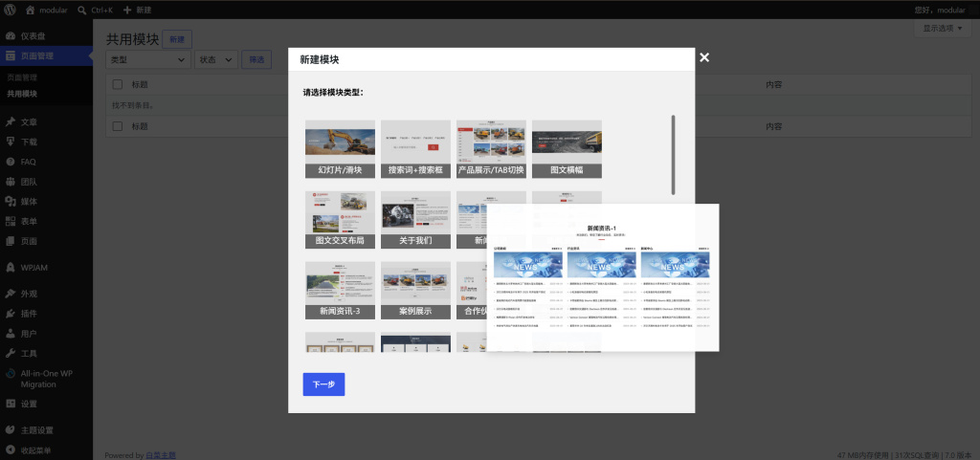Tick the select-all checkbox in the table header
980x460 pixels.
pyautogui.click(x=118, y=85)
